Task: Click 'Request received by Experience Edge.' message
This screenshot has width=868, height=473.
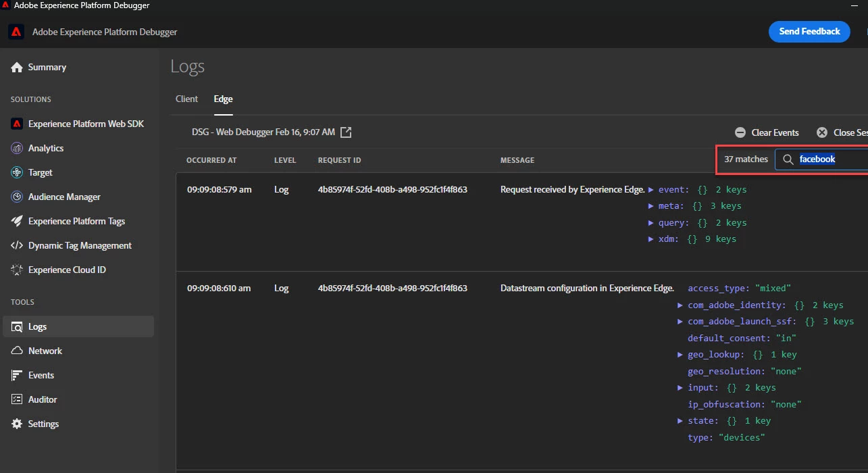Action: pos(573,190)
